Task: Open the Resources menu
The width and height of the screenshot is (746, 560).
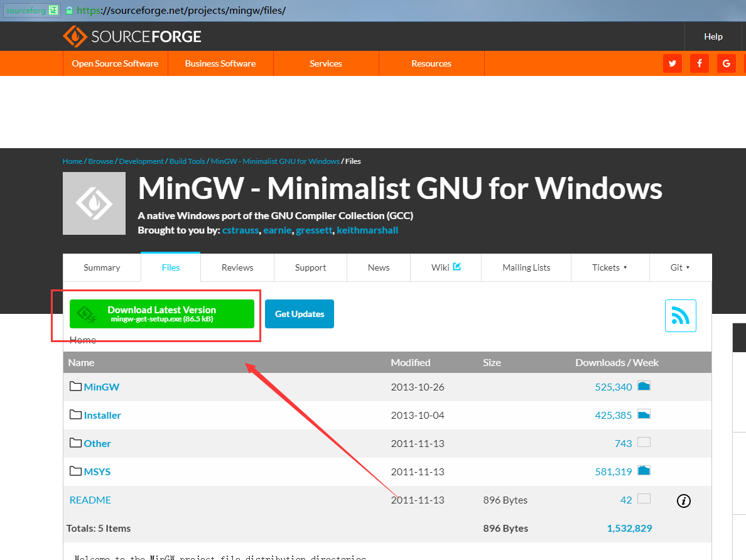Action: click(x=431, y=63)
